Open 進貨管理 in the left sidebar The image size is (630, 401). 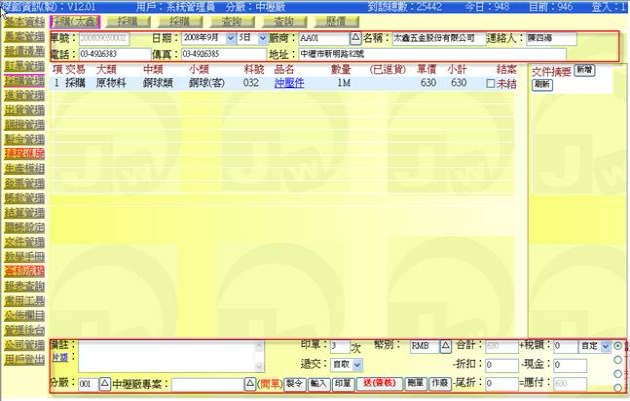[x=23, y=94]
